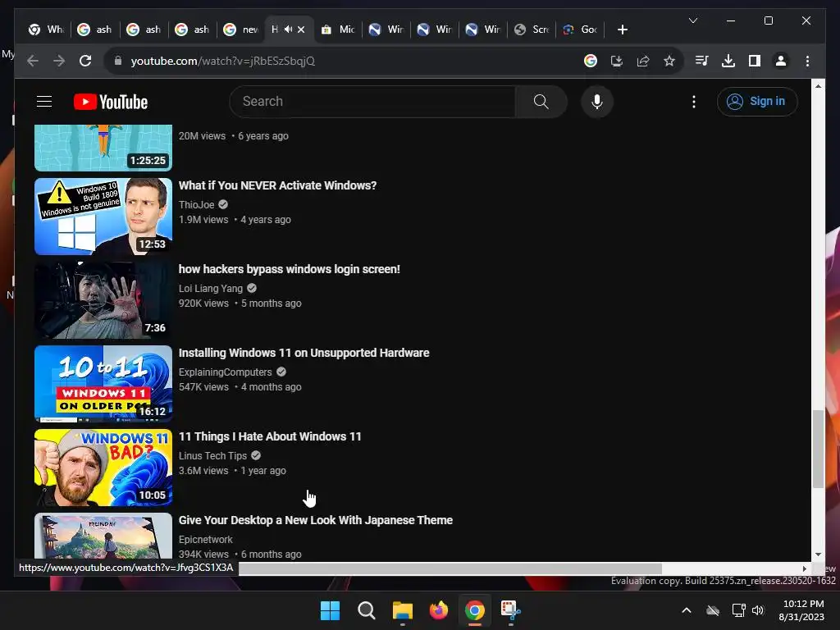View site info via the padlock icon
The height and width of the screenshot is (630, 840).
pos(118,61)
